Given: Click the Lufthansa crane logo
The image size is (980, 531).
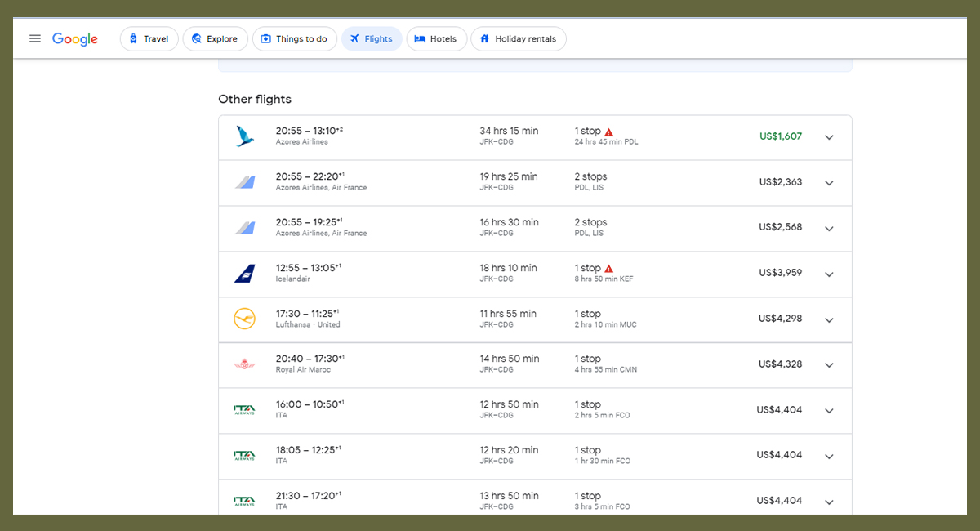Looking at the screenshot, I should coord(244,319).
